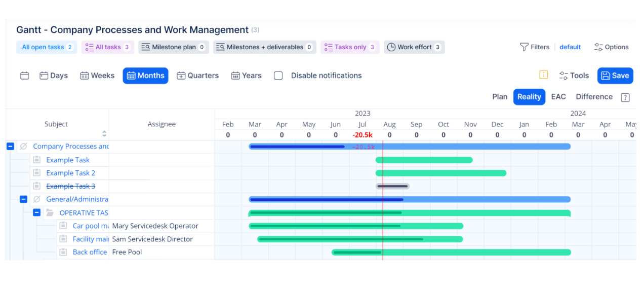Collapse the Company Processes root row

(10, 146)
